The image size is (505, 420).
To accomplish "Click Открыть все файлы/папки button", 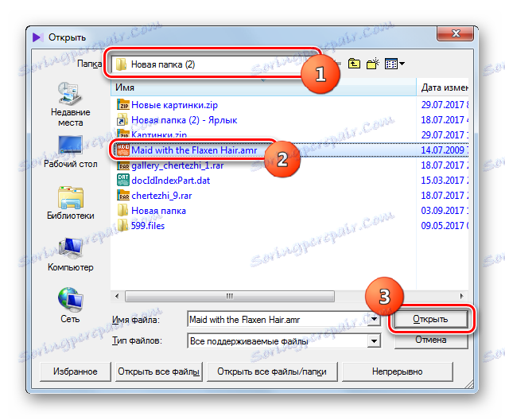I will point(272,371).
